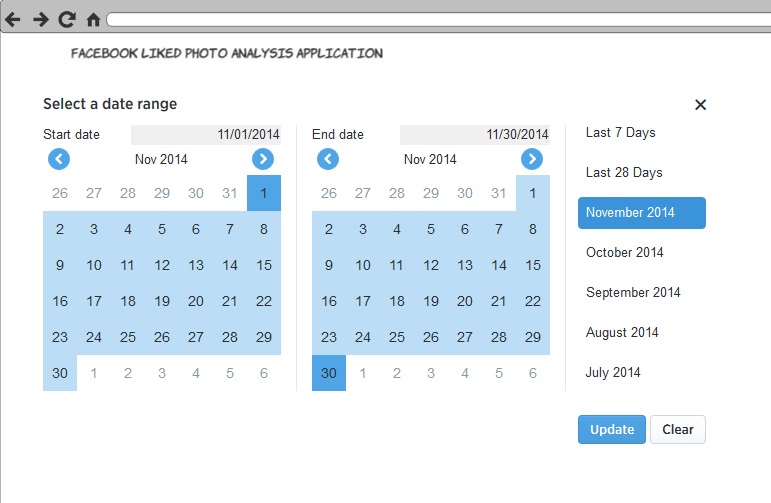Click the End date field showing 11/30/2014
771x503 pixels.
[475, 134]
